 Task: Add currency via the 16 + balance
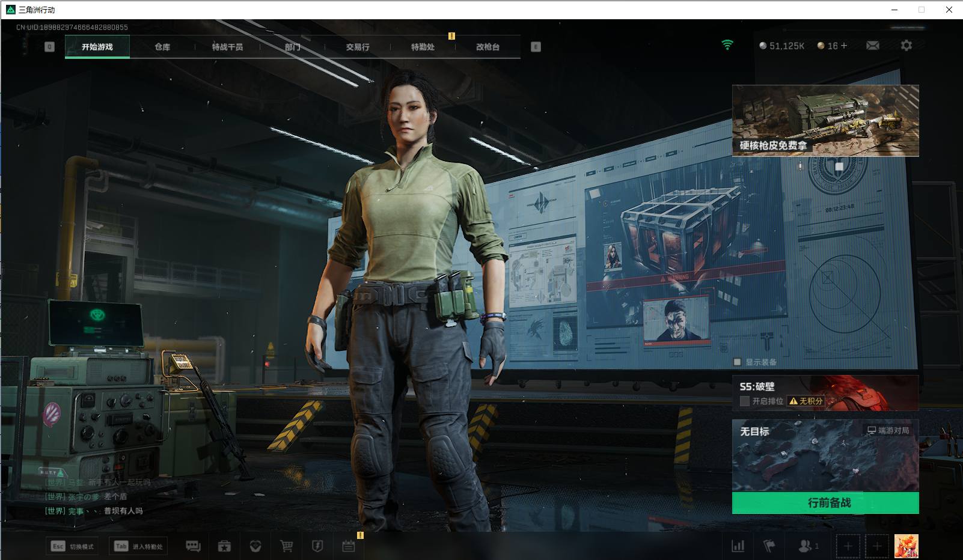[x=832, y=46]
